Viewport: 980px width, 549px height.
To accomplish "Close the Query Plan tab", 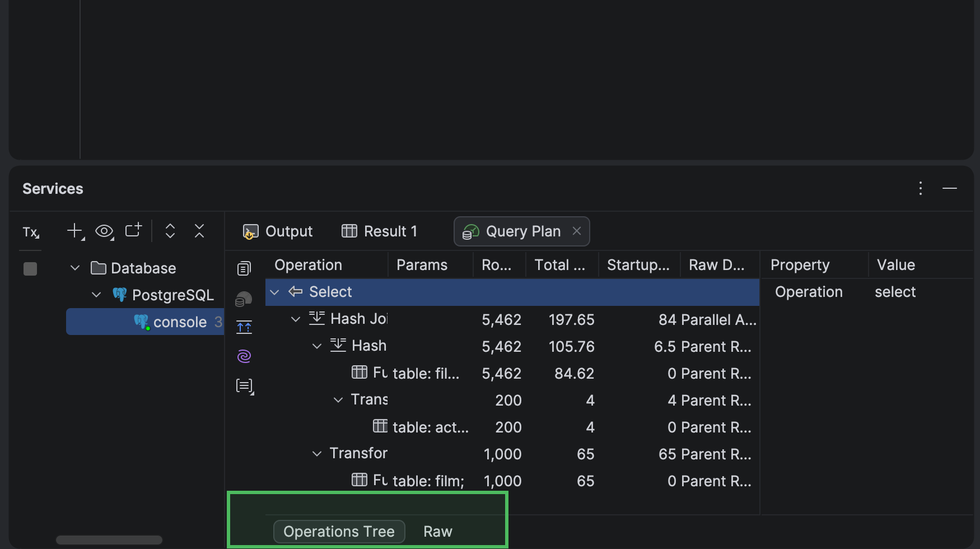I will (x=577, y=231).
